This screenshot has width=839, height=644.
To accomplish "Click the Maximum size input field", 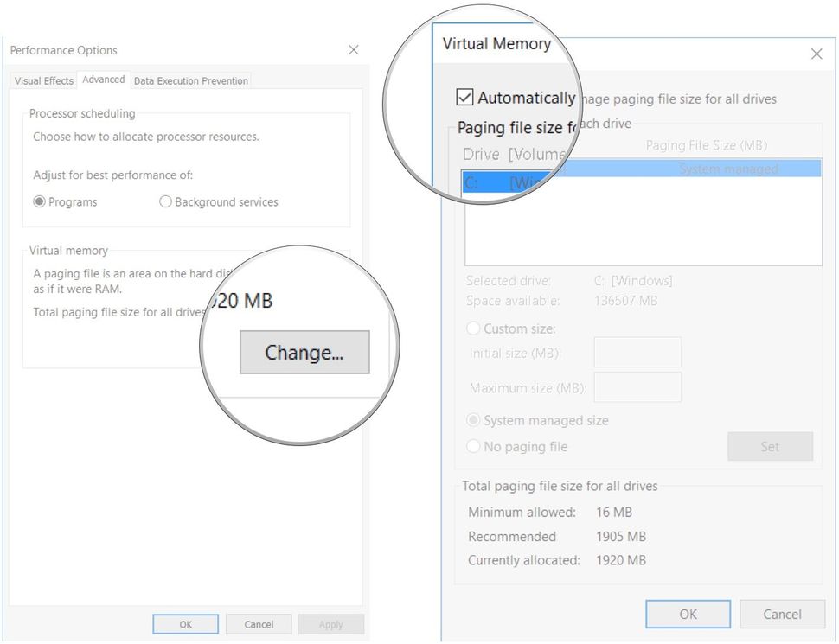I will coord(637,386).
